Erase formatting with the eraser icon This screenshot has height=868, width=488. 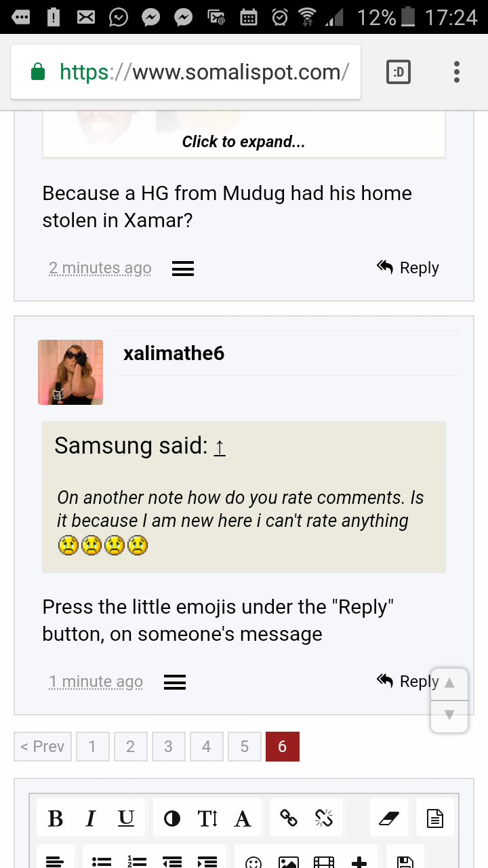[388, 818]
